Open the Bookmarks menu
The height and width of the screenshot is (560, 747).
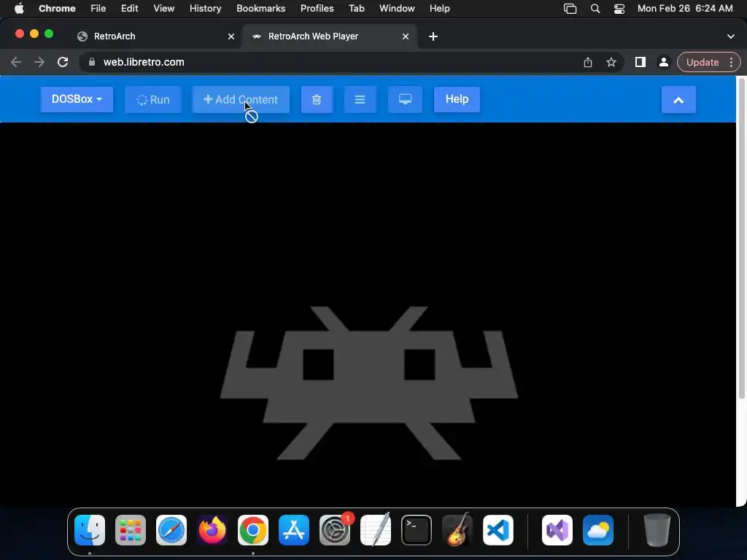(260, 8)
